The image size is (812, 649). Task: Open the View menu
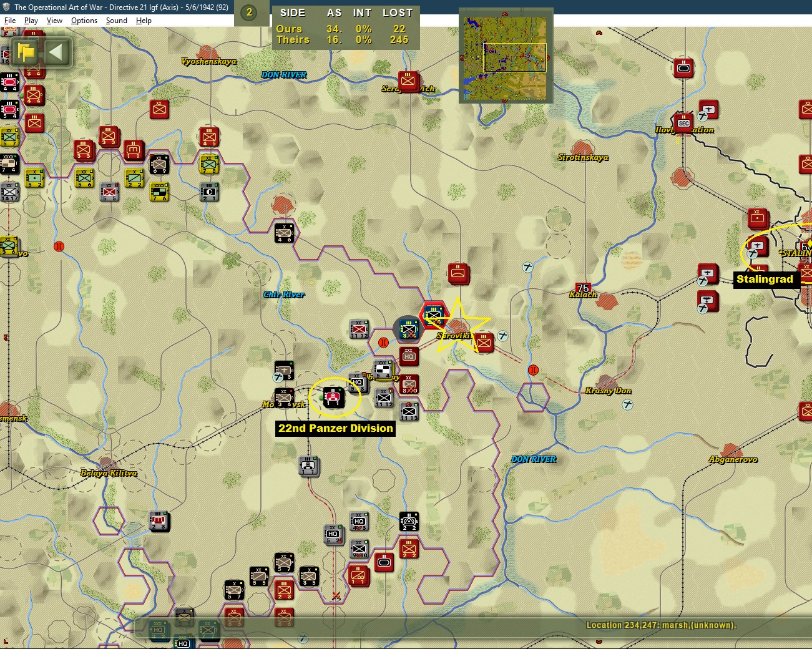point(54,21)
